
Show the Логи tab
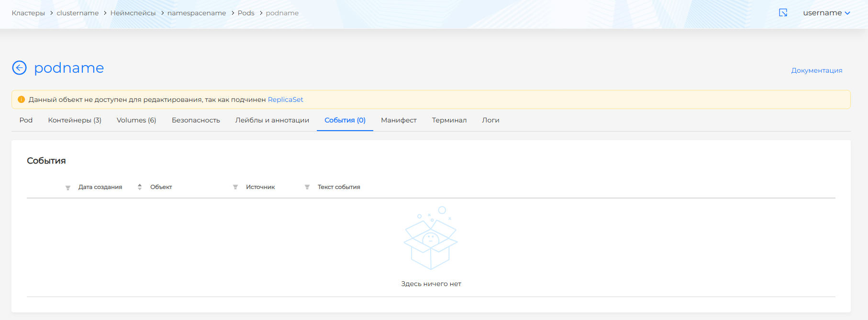[490, 120]
